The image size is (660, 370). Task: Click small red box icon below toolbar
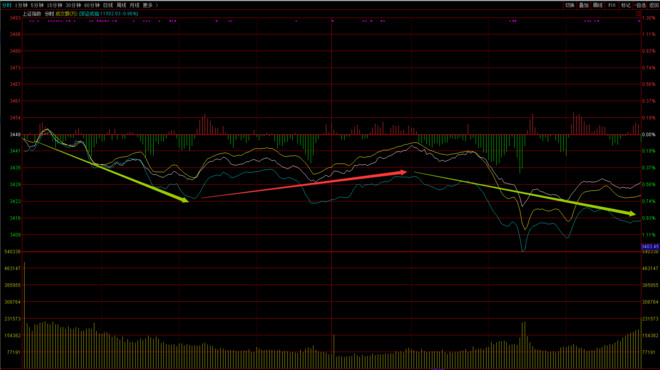pyautogui.click(x=639, y=13)
